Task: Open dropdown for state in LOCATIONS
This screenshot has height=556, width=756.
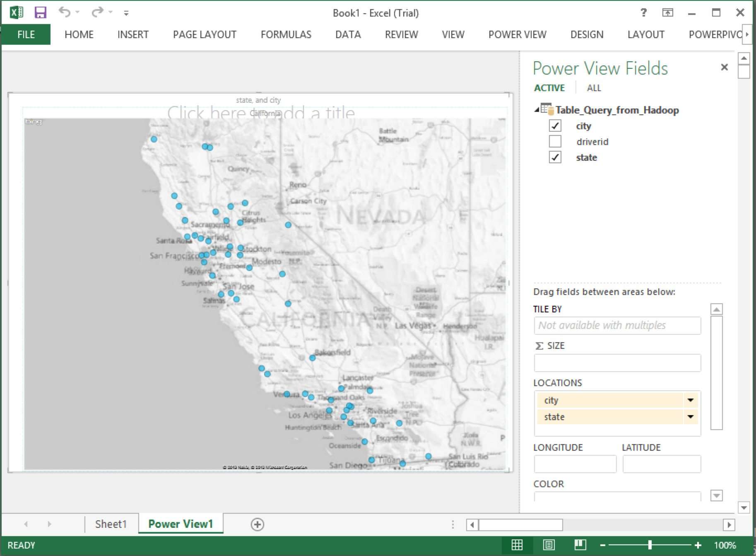Action: [690, 416]
